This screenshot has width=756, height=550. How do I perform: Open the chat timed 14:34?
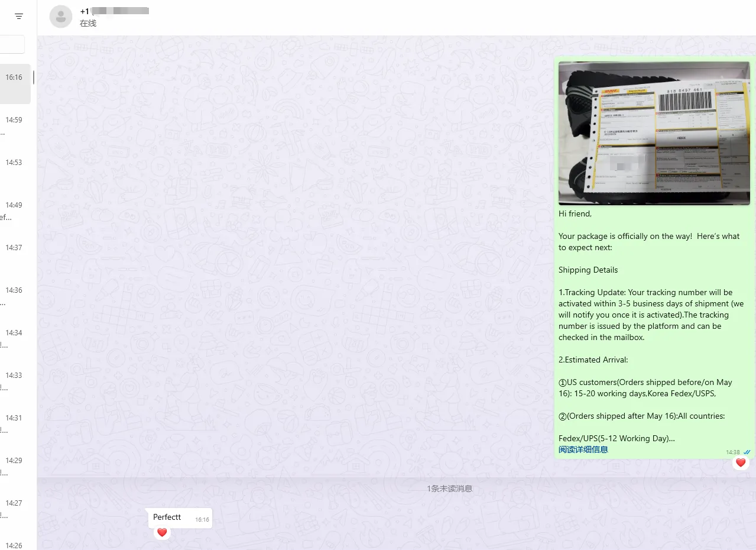[x=15, y=339]
